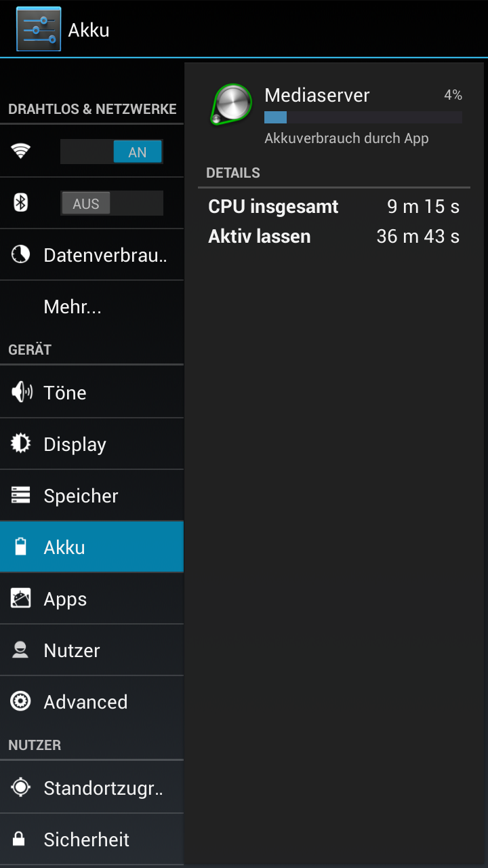Click the Standortzugriff location icon
Viewport: 488px width, 868px height.
point(21,787)
